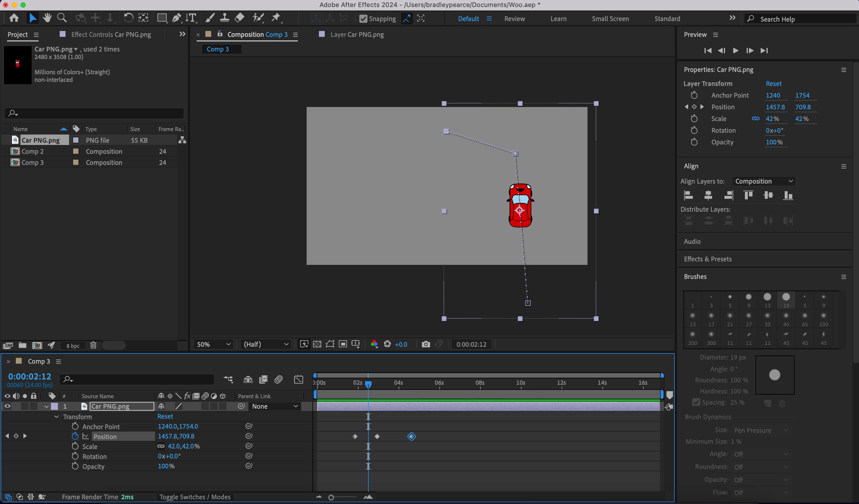Click the Take Snapshot camera icon
The width and height of the screenshot is (859, 504).
(x=425, y=344)
